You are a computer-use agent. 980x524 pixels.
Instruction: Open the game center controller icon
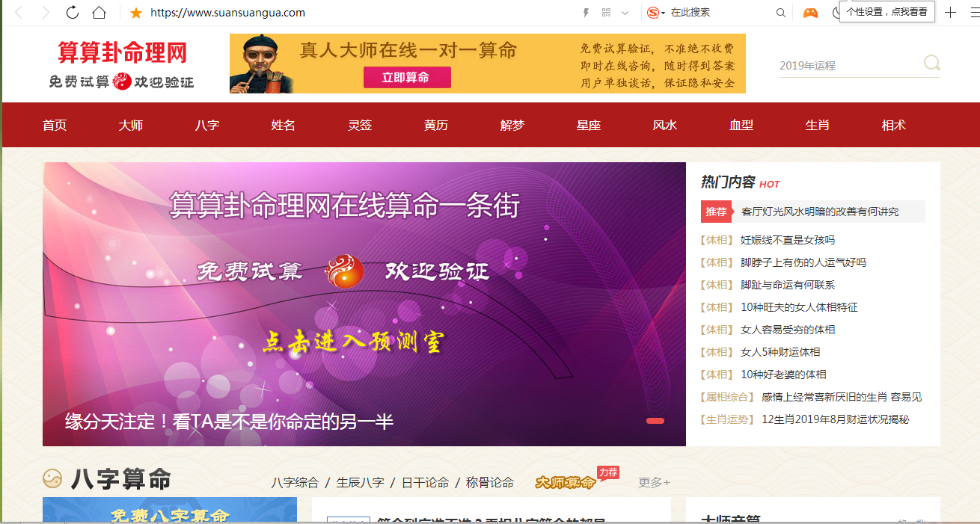click(x=810, y=13)
